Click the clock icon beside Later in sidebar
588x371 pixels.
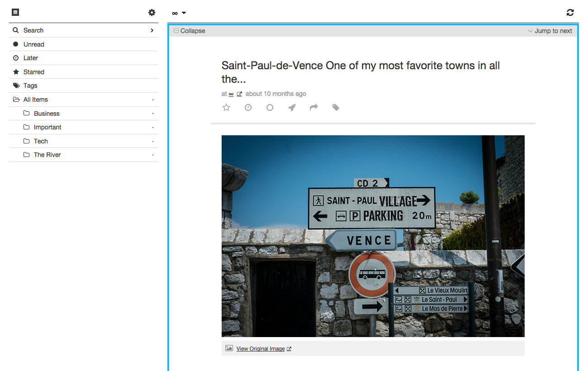[x=16, y=58]
